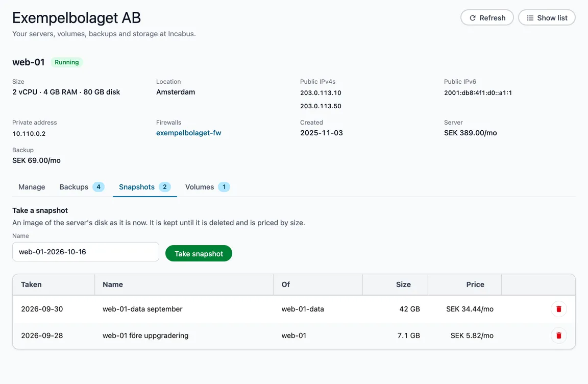Open the Volumes tab
The width and height of the screenshot is (588, 384).
[x=207, y=187]
